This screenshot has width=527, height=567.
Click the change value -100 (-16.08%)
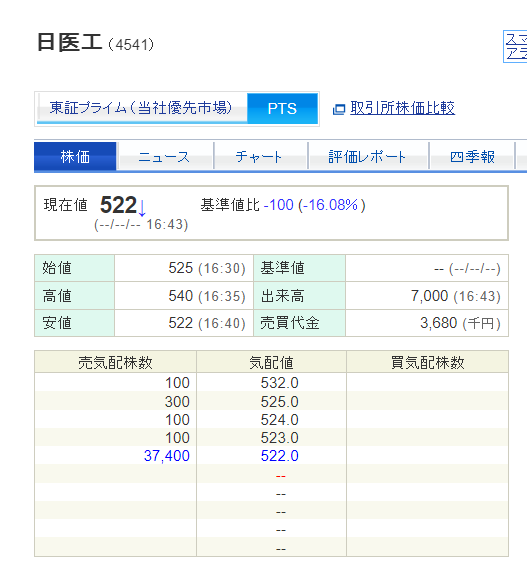(315, 205)
